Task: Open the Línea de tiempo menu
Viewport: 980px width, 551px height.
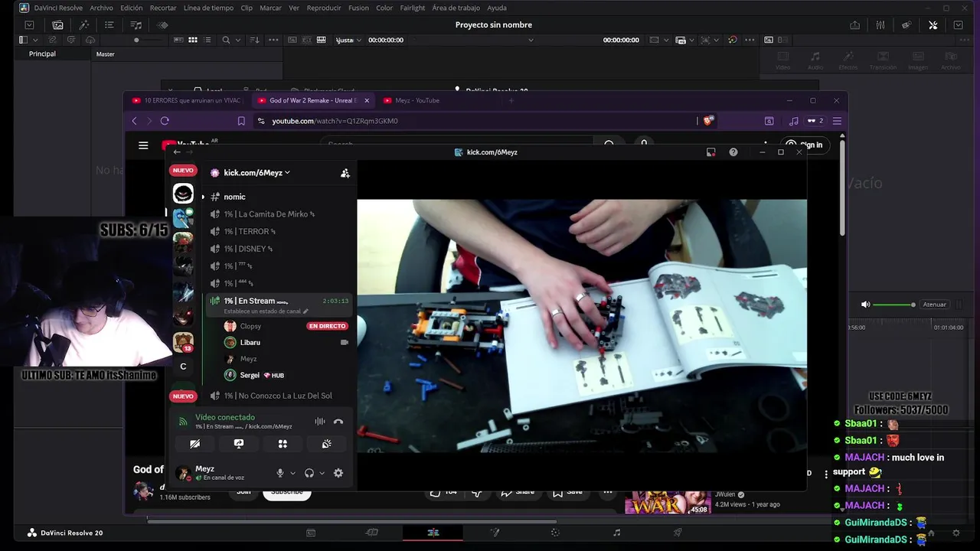Action: tap(208, 8)
